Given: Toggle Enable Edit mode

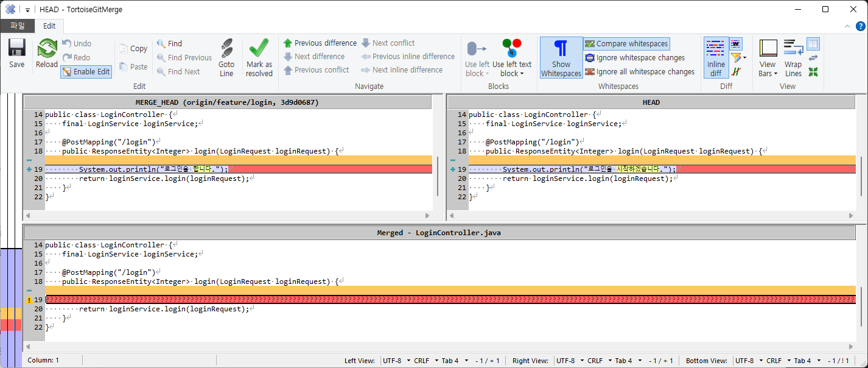Looking at the screenshot, I should pyautogui.click(x=86, y=72).
